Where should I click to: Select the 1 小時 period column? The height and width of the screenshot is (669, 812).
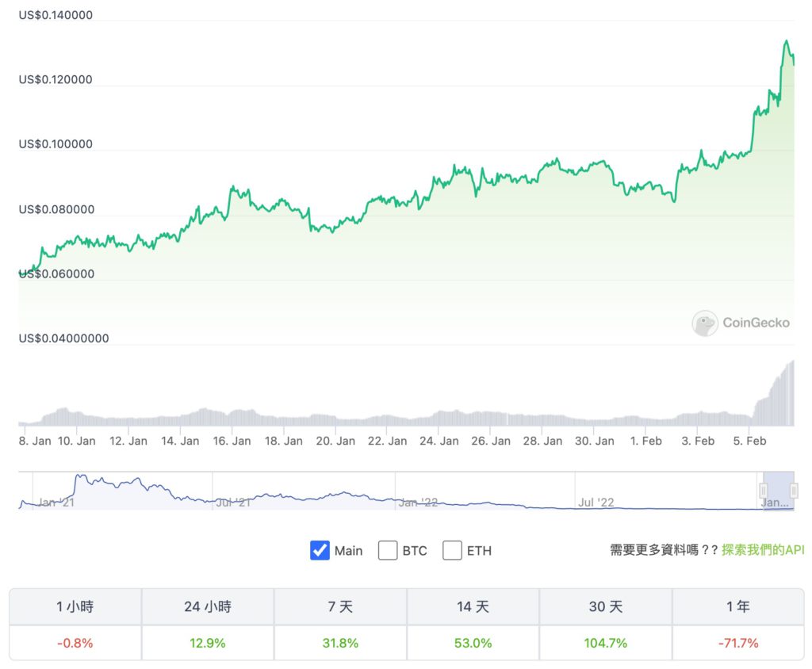point(75,606)
